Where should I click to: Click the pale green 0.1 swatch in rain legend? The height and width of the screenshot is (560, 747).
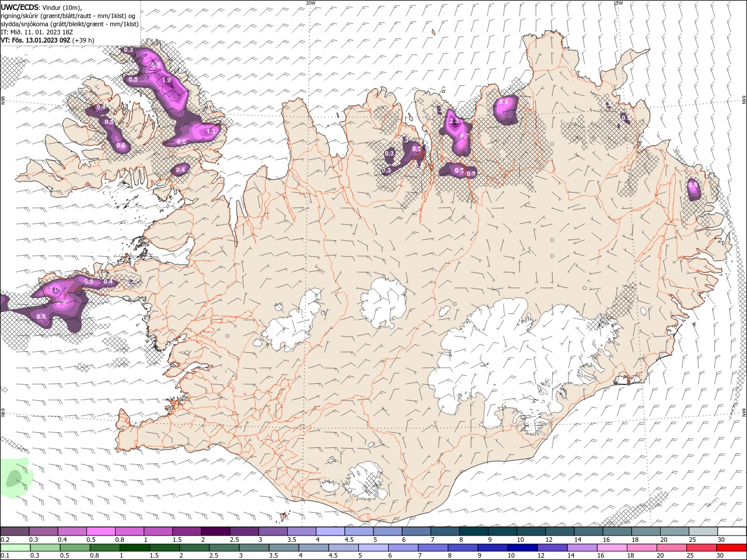[15, 548]
